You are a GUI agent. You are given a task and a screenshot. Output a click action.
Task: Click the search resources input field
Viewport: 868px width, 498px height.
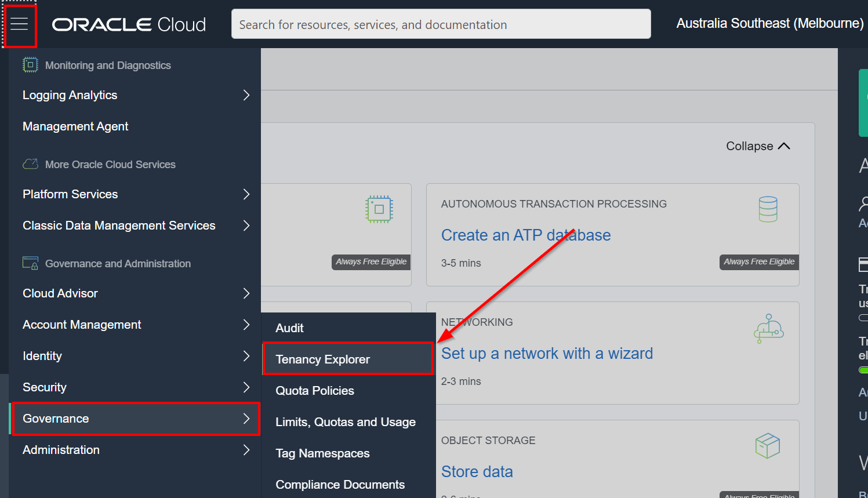tap(441, 24)
